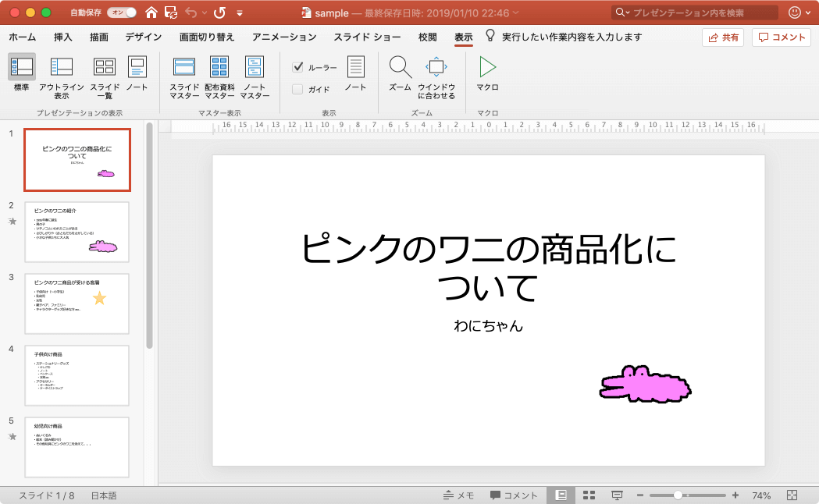
Task: Open Handout Master (配布資料マスター)
Action: (x=219, y=79)
